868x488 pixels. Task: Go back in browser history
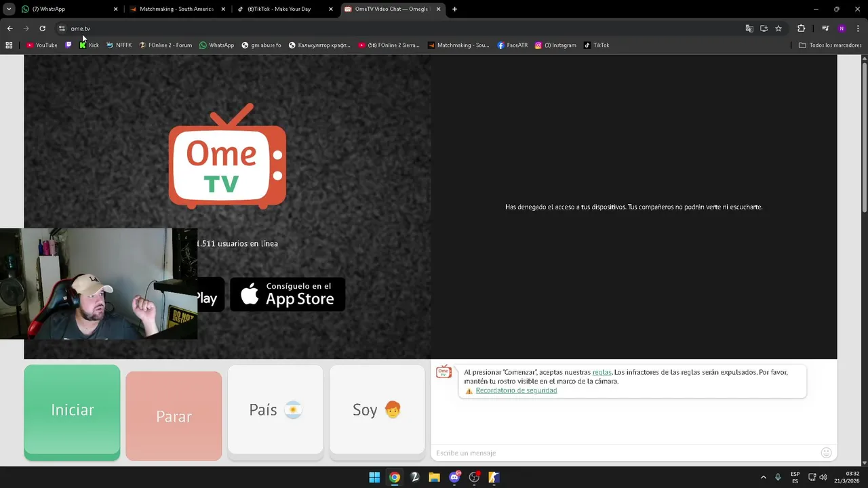coord(9,28)
